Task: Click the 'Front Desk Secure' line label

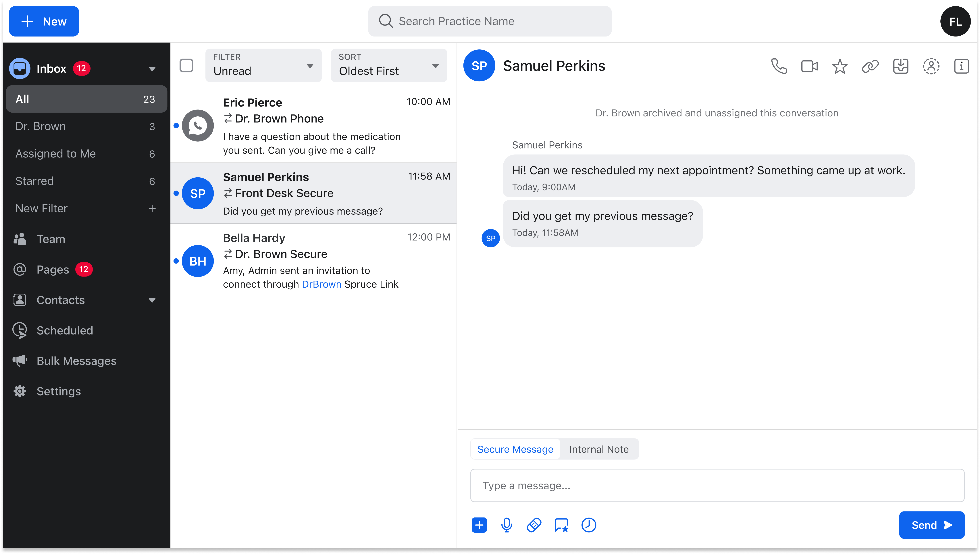Action: 284,193
